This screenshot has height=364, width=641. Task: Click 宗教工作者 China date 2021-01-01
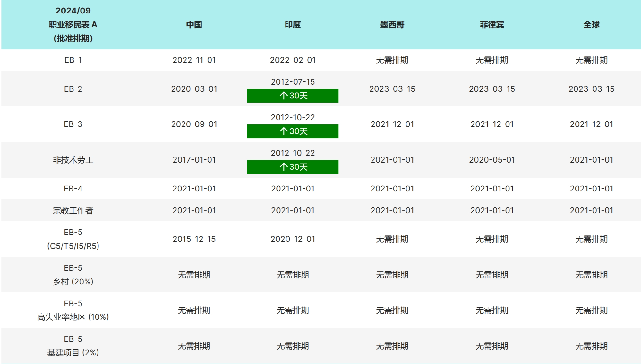click(194, 210)
